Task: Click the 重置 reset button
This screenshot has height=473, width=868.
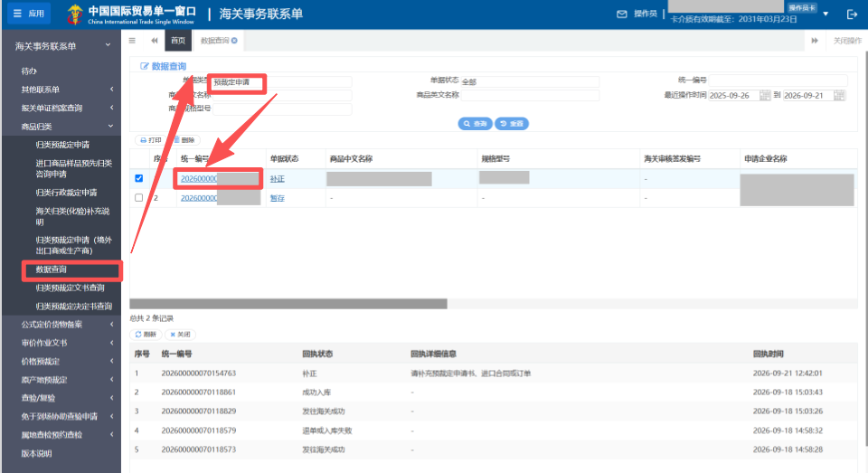Action: click(x=512, y=124)
